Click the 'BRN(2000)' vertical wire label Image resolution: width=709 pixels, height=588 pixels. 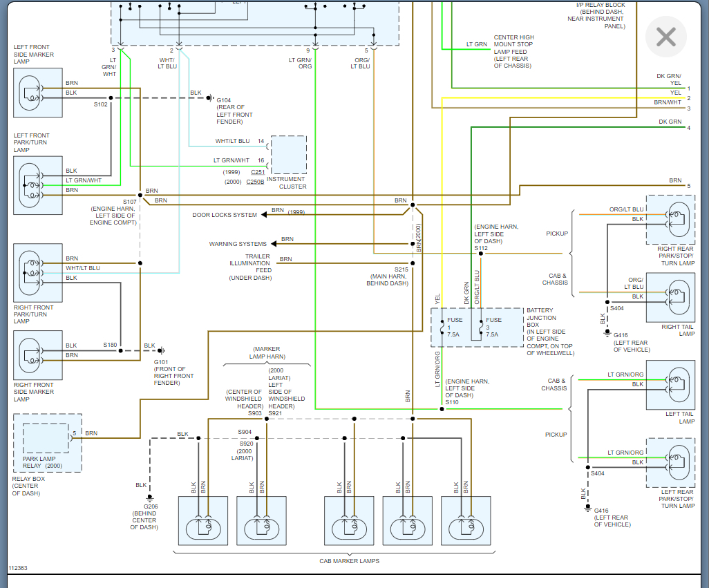pyautogui.click(x=419, y=238)
